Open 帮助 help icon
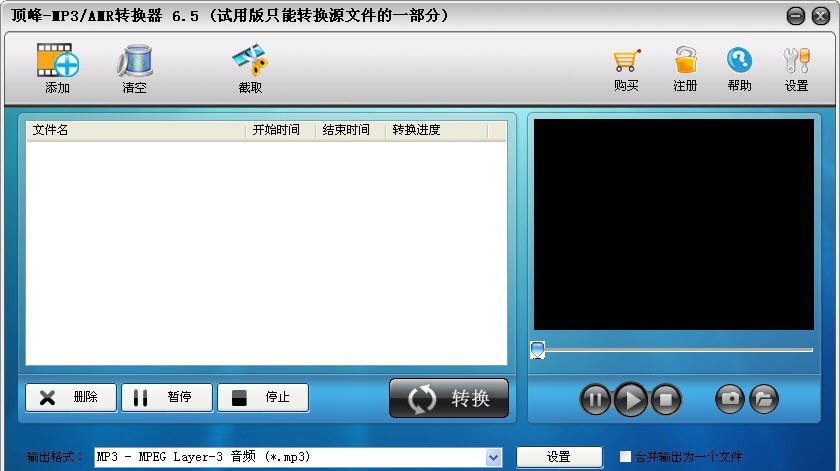Image resolution: width=840 pixels, height=471 pixels. [x=739, y=70]
